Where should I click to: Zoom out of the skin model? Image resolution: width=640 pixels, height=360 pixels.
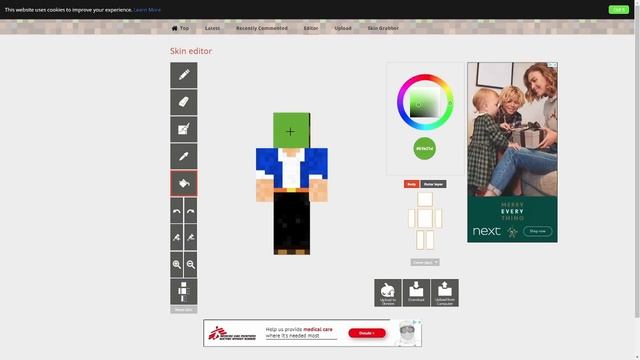[191, 264]
